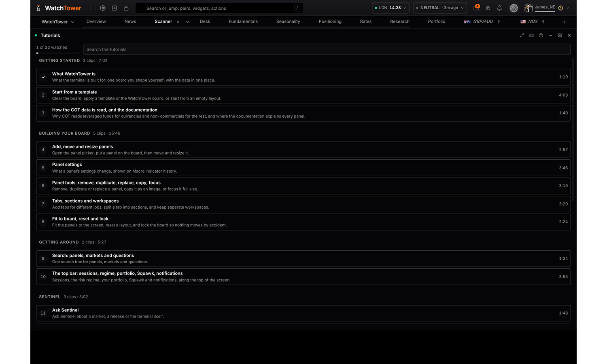Open the JamesLNE profile avatar
607x364 pixels.
click(528, 8)
